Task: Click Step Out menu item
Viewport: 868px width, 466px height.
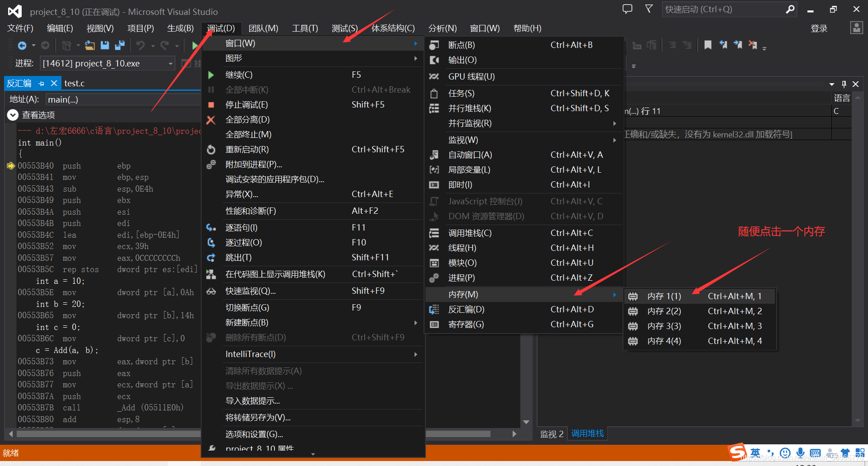Action: tap(312, 257)
